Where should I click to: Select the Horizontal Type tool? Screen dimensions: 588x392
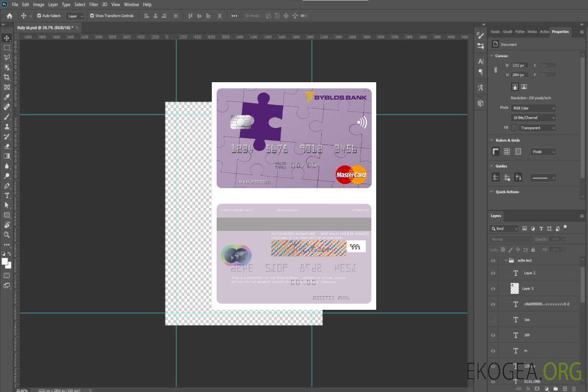[x=7, y=195]
